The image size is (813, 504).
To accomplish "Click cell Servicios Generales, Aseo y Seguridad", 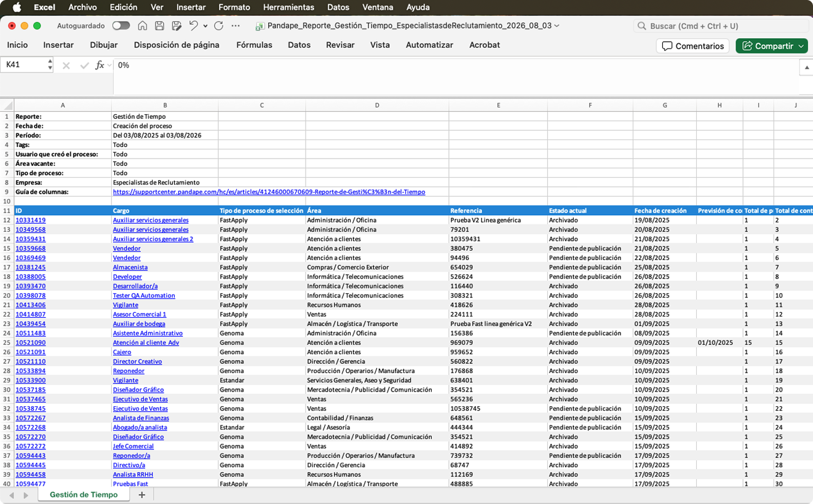I will click(x=377, y=380).
